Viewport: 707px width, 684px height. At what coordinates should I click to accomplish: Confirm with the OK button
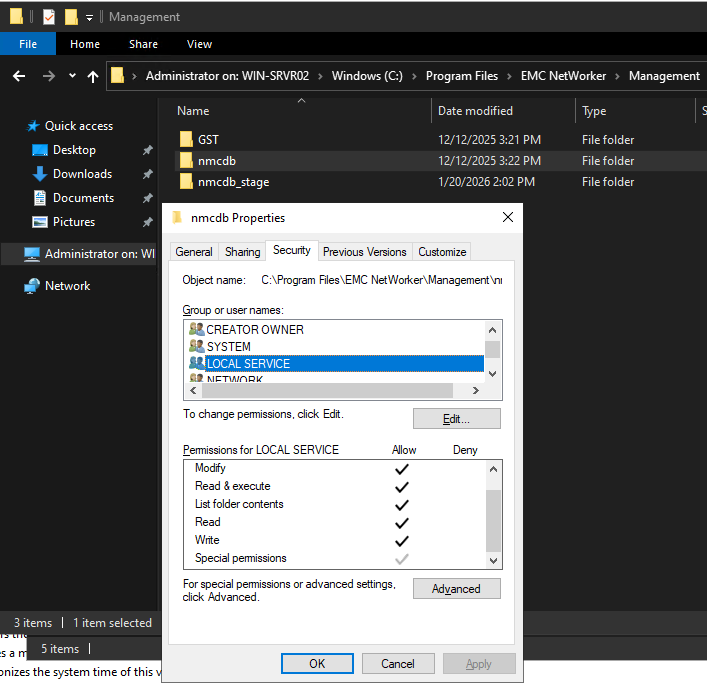point(317,664)
